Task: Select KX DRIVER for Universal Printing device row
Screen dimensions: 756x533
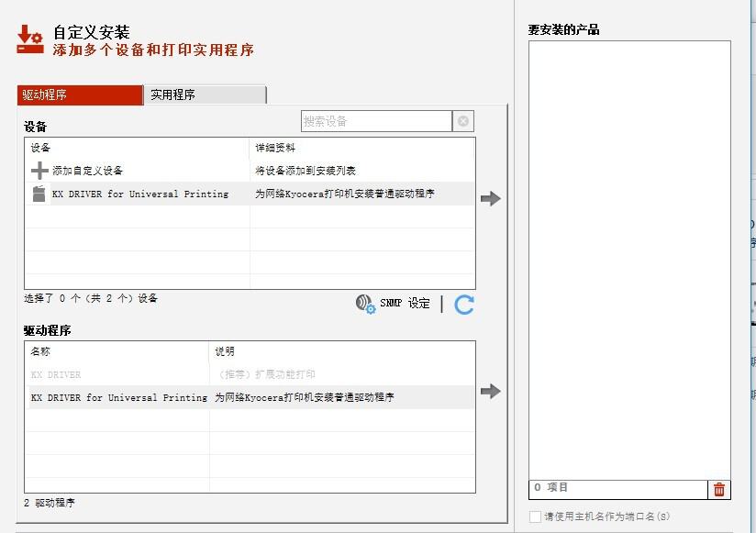Action: pyautogui.click(x=250, y=194)
